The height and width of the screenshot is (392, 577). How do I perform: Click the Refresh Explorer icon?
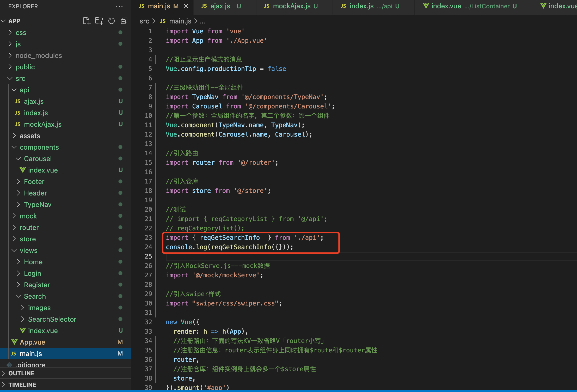[112, 21]
